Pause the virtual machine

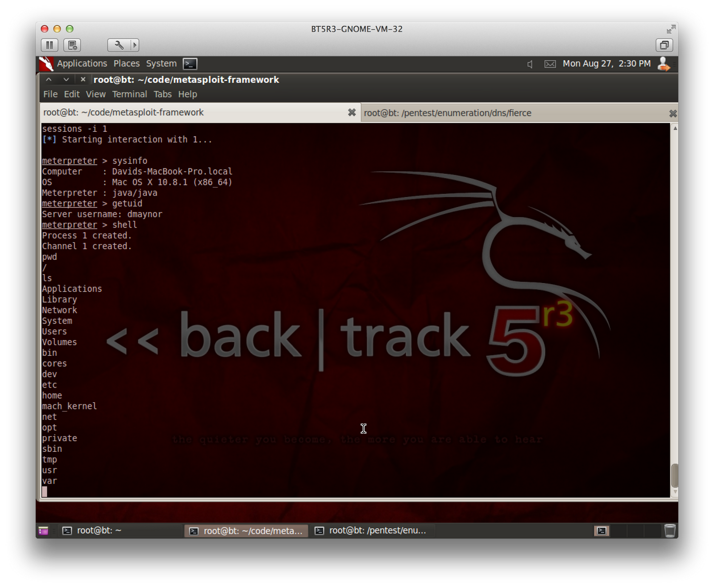(x=50, y=45)
